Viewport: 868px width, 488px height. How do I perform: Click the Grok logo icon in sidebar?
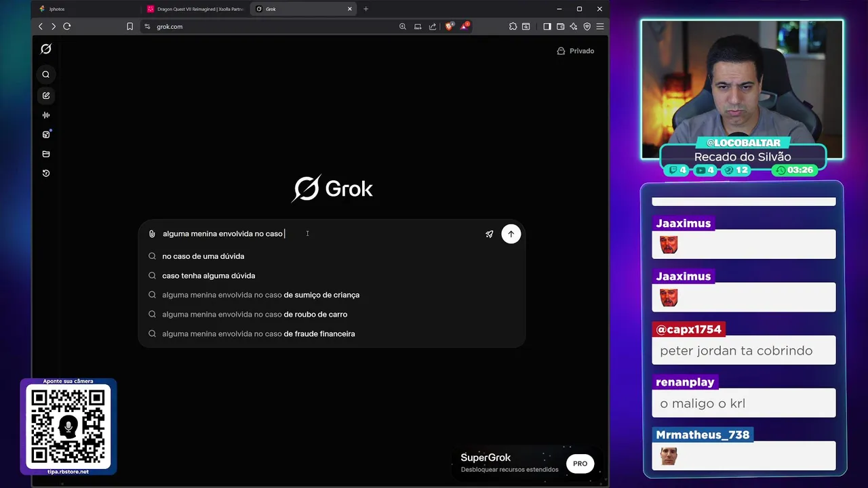tap(46, 49)
